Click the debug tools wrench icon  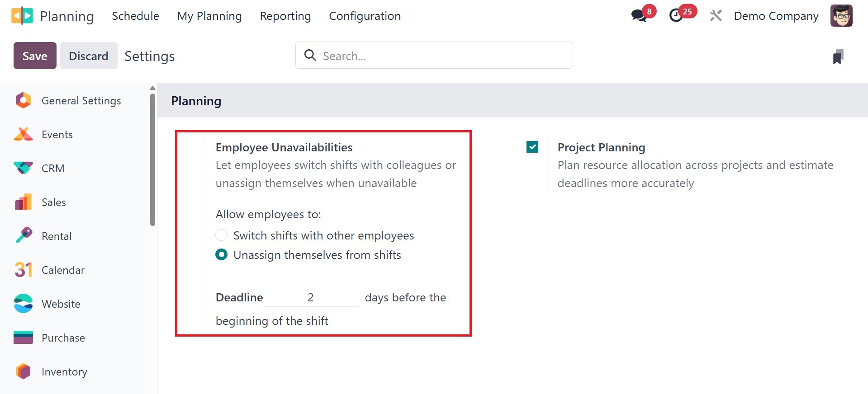[716, 16]
